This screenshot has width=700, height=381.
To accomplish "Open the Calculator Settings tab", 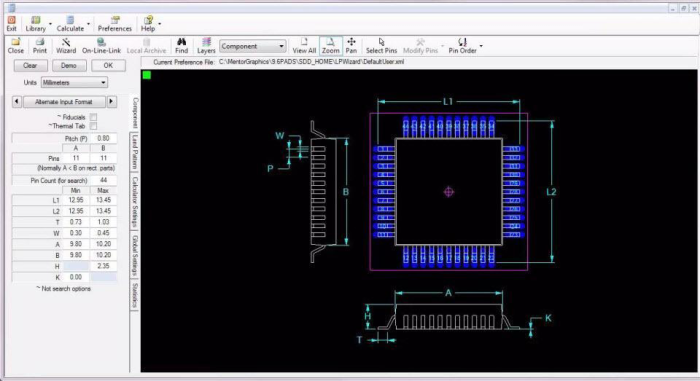I will 134,201.
